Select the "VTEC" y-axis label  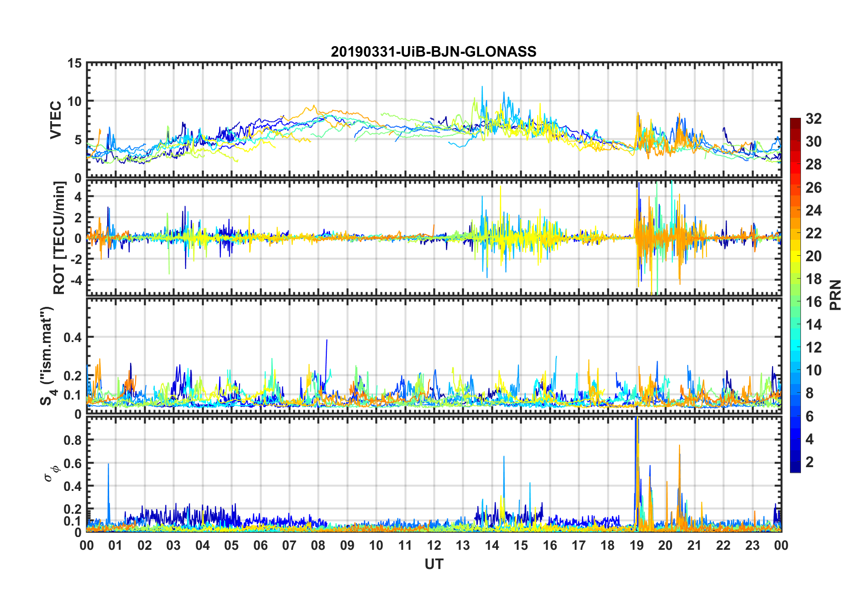pos(56,120)
